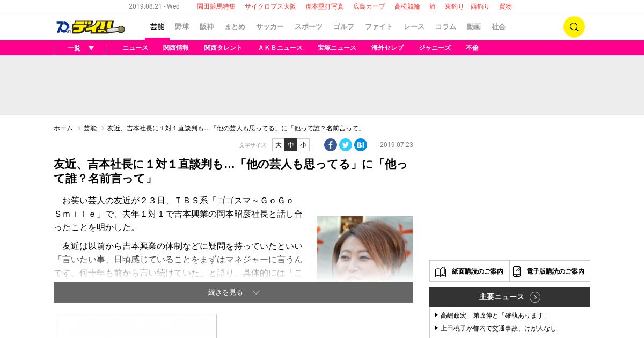Open the 芸能 main tab
This screenshot has height=338, width=644.
click(x=157, y=27)
